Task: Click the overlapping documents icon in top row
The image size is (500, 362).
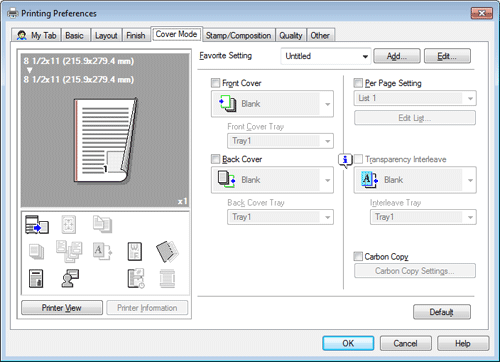Action: [102, 224]
